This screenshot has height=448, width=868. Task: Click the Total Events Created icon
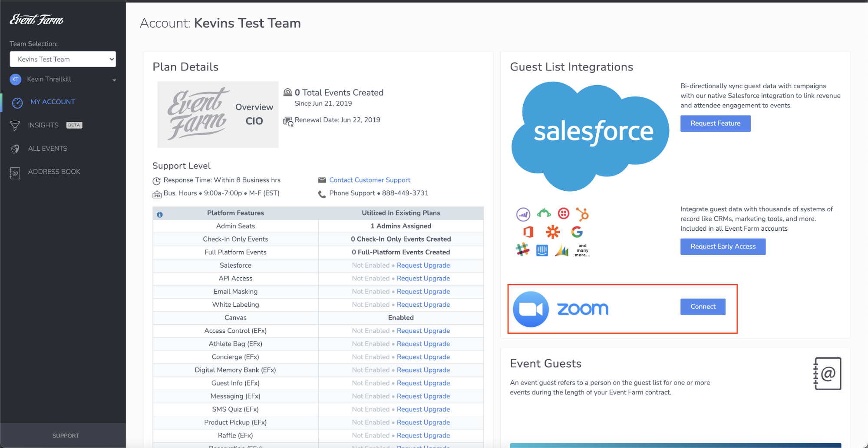coord(287,92)
